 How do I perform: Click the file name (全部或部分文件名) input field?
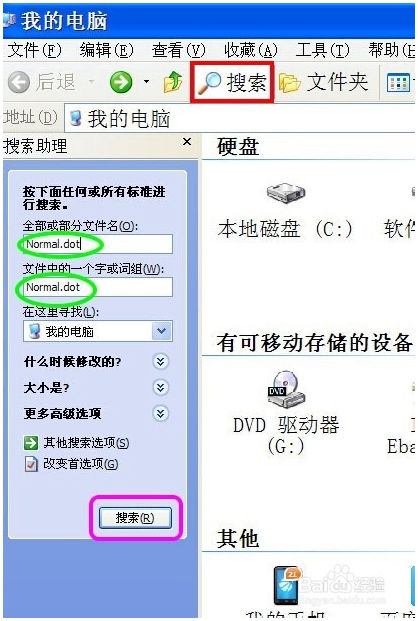pyautogui.click(x=98, y=244)
